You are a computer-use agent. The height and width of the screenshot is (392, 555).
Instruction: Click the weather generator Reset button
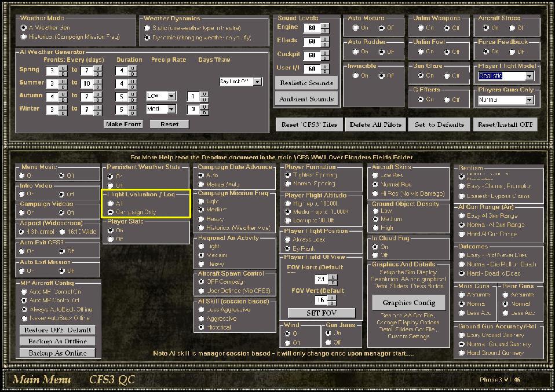[170, 124]
